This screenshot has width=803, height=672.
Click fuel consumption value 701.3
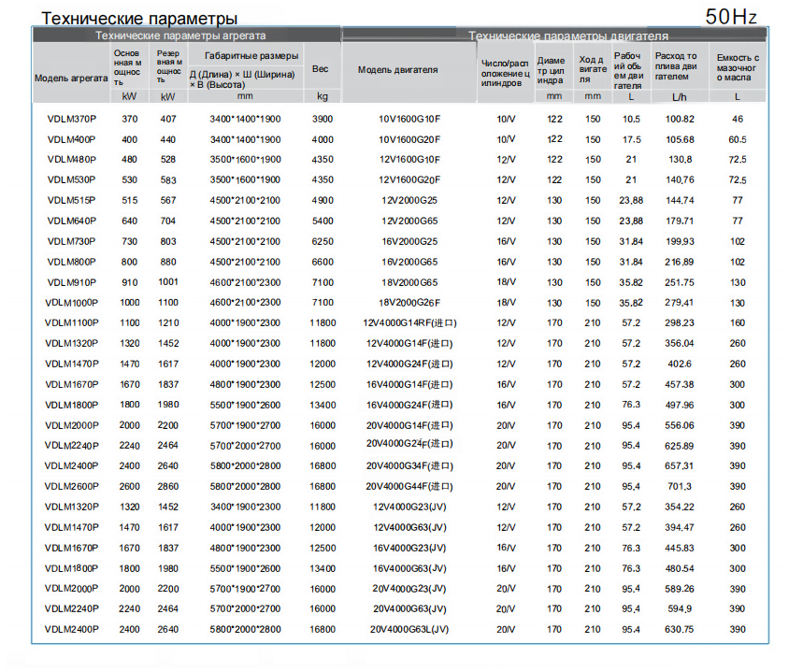click(x=680, y=487)
